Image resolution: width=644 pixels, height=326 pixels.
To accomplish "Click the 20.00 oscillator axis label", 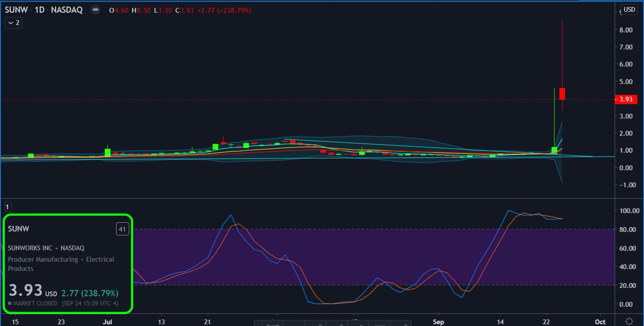I will point(627,286).
